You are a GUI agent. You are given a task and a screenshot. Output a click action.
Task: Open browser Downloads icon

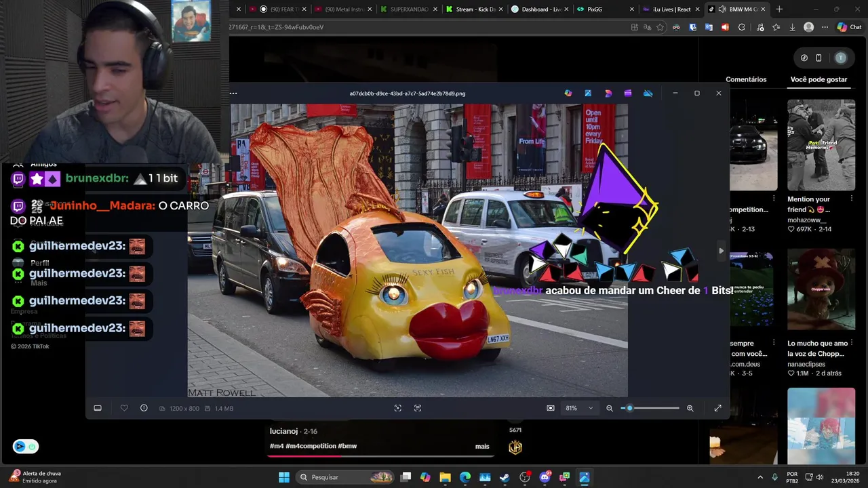(793, 27)
